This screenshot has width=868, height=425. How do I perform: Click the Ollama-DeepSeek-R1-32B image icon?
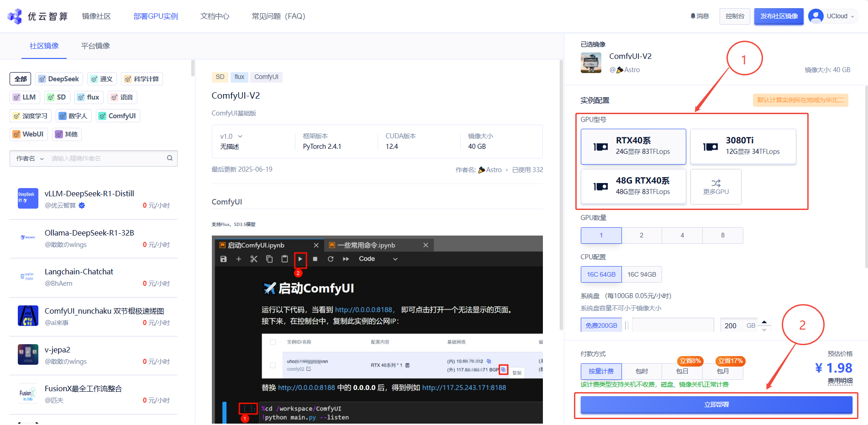[28, 237]
